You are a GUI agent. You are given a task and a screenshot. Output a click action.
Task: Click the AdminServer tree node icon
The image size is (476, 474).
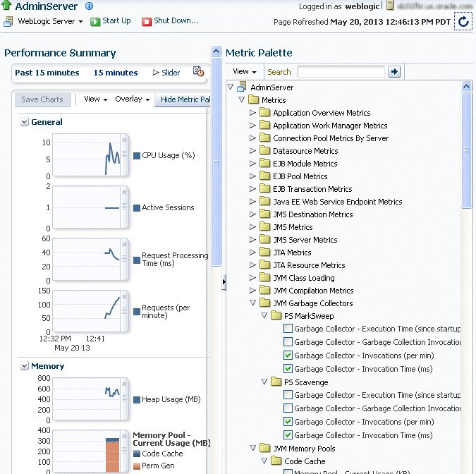(242, 87)
